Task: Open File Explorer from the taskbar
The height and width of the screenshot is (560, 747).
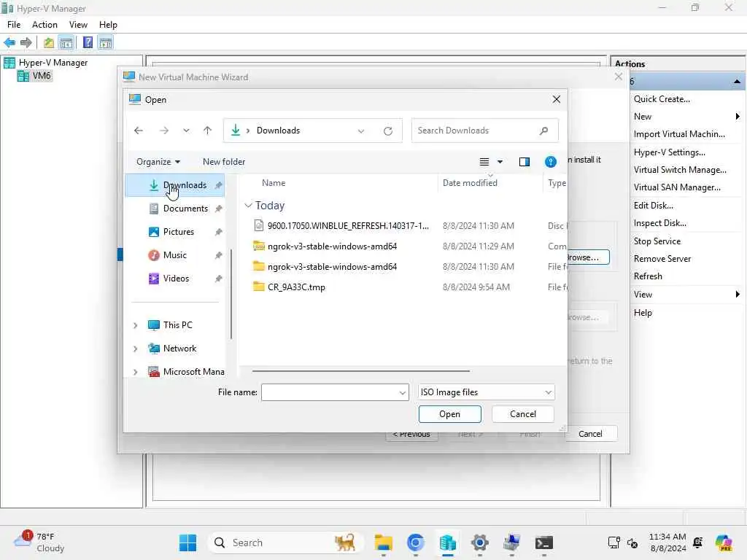Action: (x=383, y=542)
